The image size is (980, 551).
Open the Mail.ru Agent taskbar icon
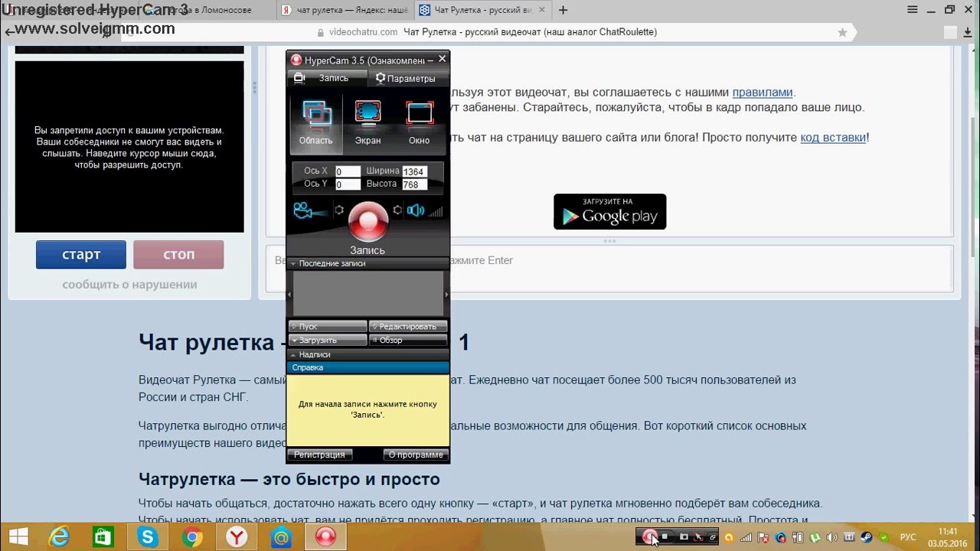[x=281, y=538]
